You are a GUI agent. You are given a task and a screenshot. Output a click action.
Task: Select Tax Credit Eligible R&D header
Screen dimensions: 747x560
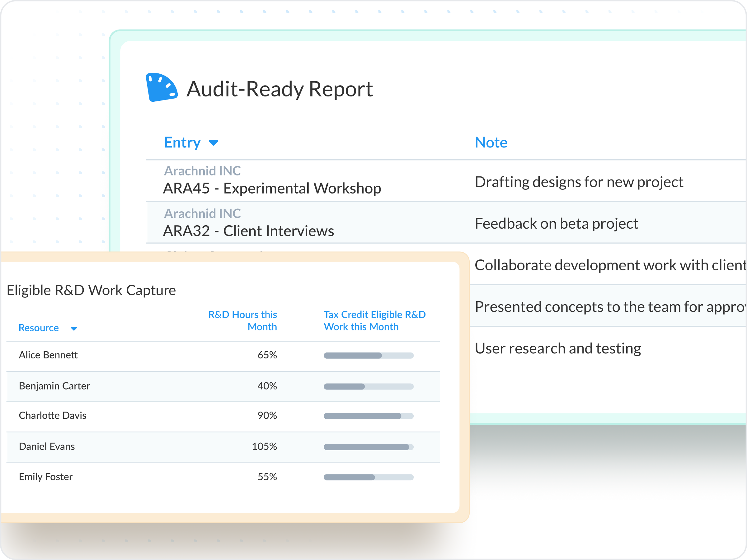tap(374, 320)
